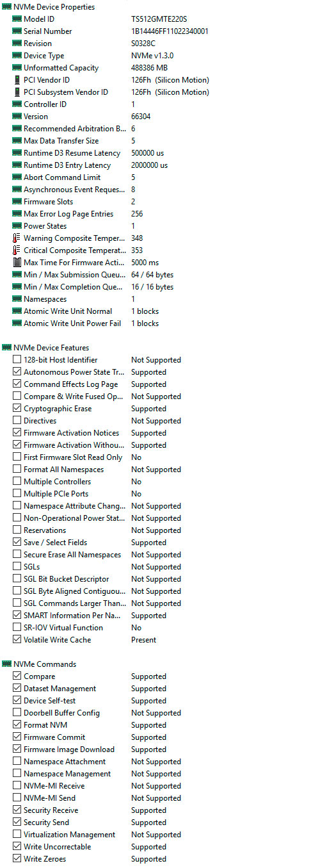Screen dimensions: 334x868
Task: Click the chip icon beside Model ID
Action: [17, 19]
